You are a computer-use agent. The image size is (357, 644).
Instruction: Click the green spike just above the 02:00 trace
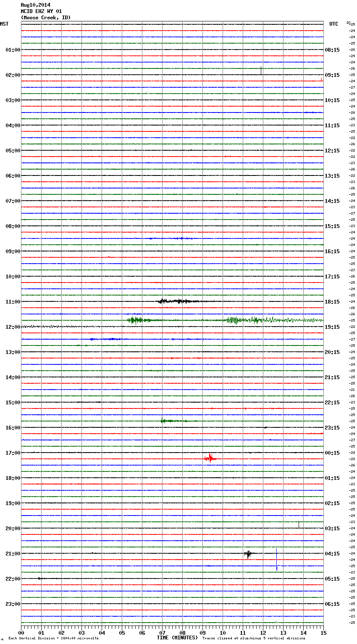261,70
